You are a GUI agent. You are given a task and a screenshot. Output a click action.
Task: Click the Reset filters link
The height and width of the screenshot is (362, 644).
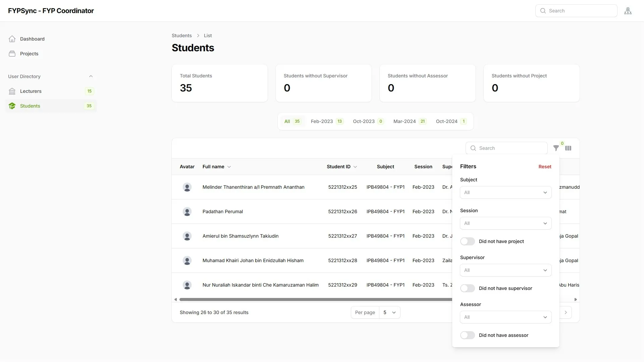click(545, 167)
